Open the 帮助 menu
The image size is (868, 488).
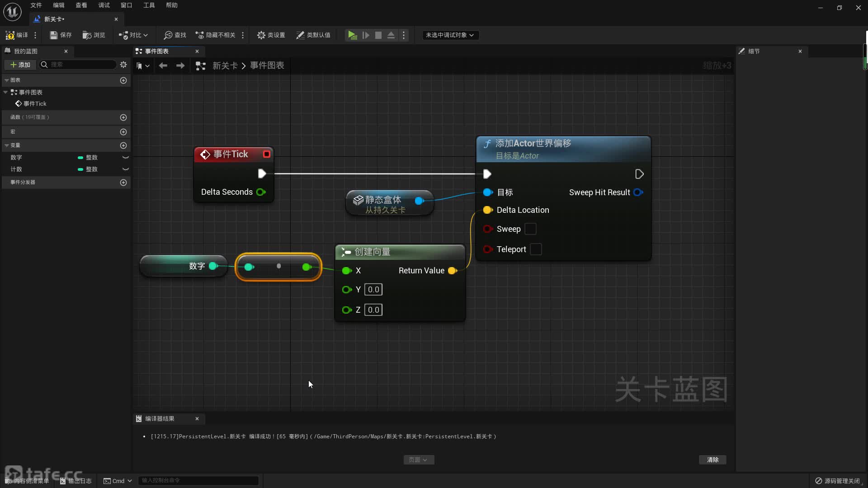(172, 5)
